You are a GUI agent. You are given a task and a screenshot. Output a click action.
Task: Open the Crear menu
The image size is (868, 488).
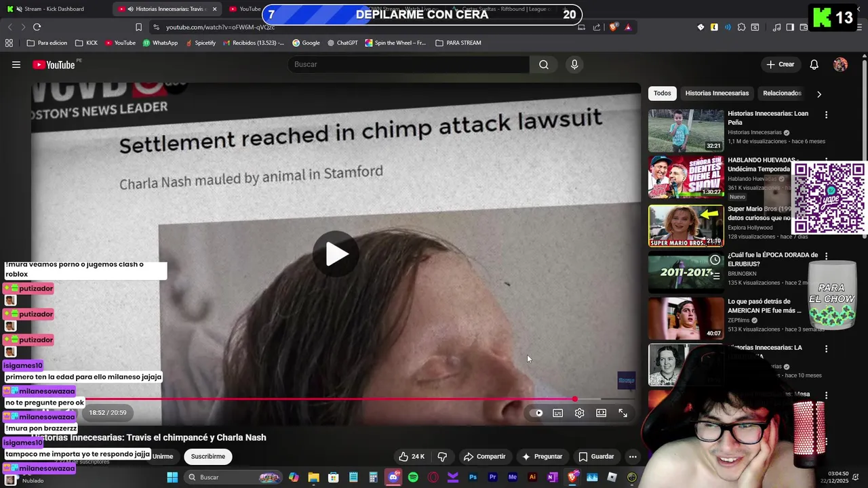pos(780,64)
